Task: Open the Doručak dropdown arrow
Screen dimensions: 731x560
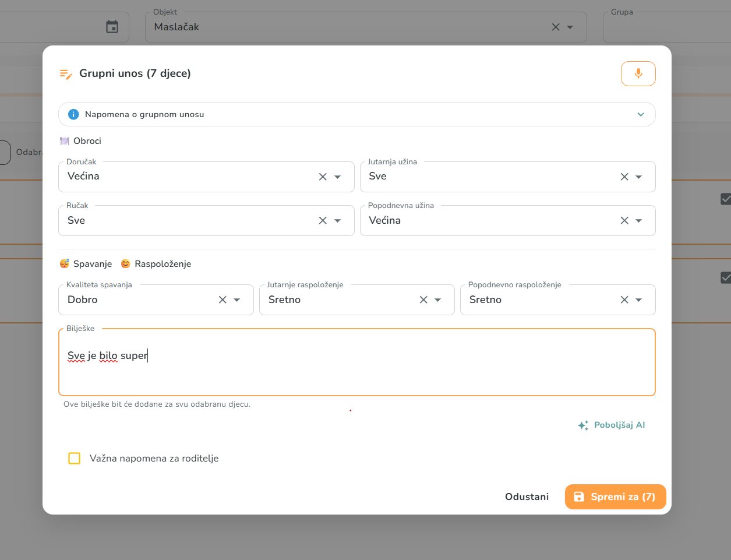Action: pyautogui.click(x=337, y=177)
